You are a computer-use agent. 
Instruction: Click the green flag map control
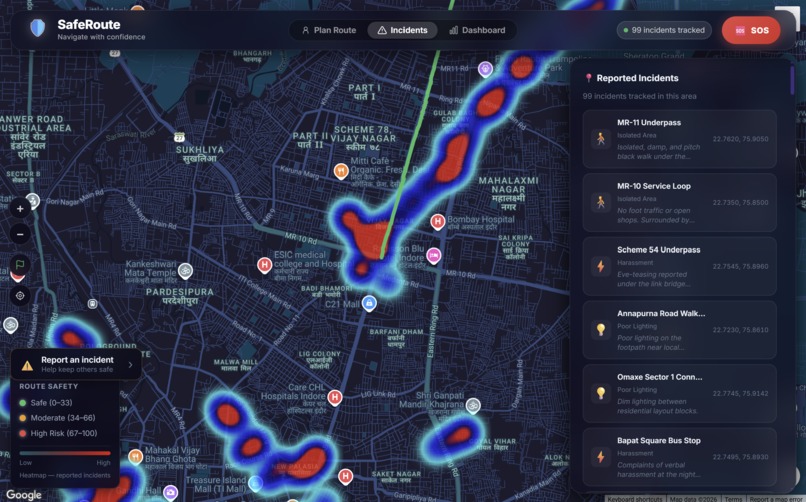click(x=20, y=265)
